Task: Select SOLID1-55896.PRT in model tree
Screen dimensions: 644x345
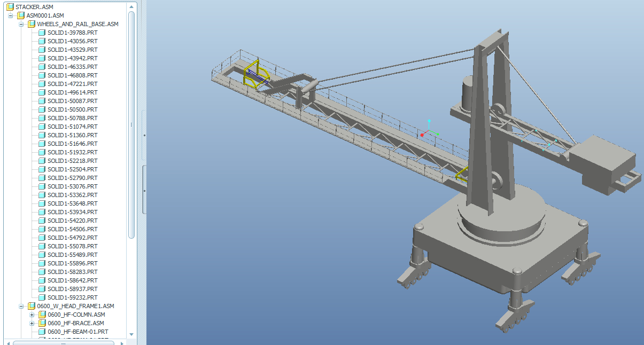Action: tap(73, 263)
